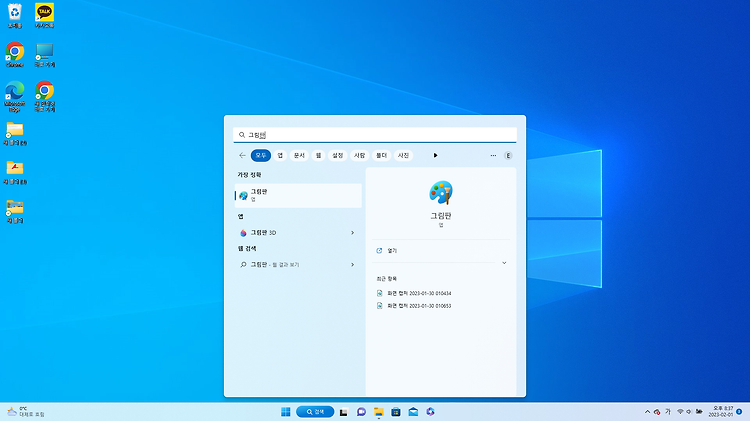Click into the search text field
The image size is (750, 421).
pyautogui.click(x=375, y=135)
